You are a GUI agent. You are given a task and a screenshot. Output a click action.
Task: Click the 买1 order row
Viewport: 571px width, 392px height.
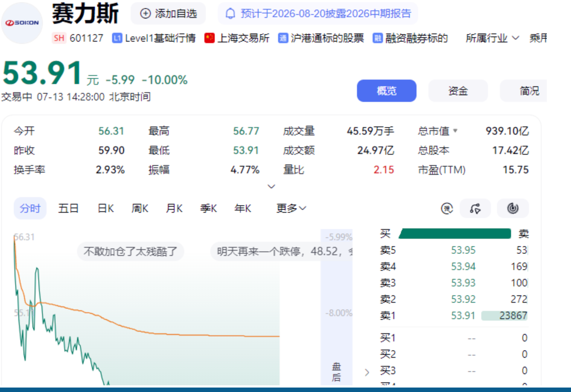click(453, 338)
